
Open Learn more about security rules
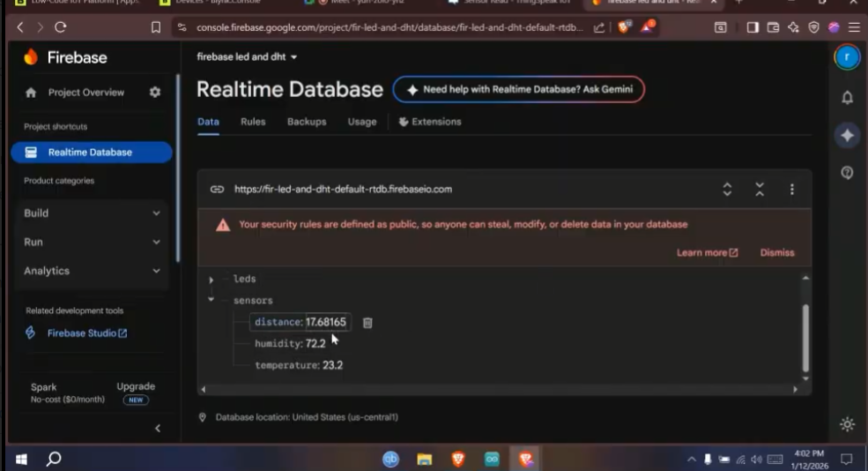coord(707,252)
